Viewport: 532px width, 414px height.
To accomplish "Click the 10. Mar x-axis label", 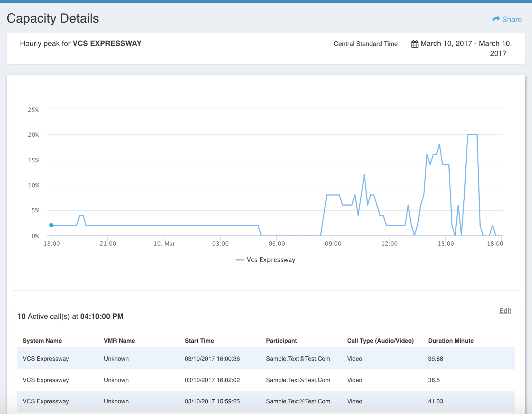I will pyautogui.click(x=164, y=244).
